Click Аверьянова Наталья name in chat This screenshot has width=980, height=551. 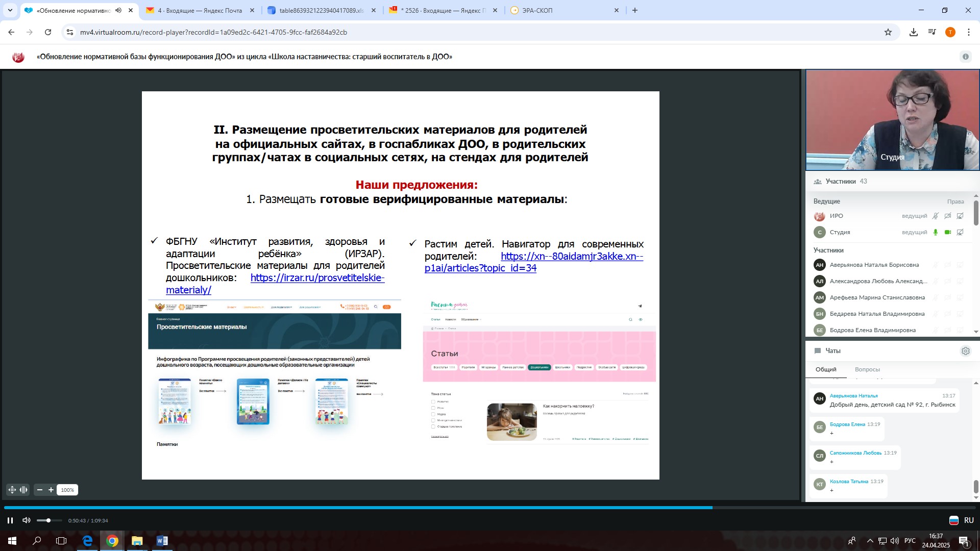(x=853, y=396)
